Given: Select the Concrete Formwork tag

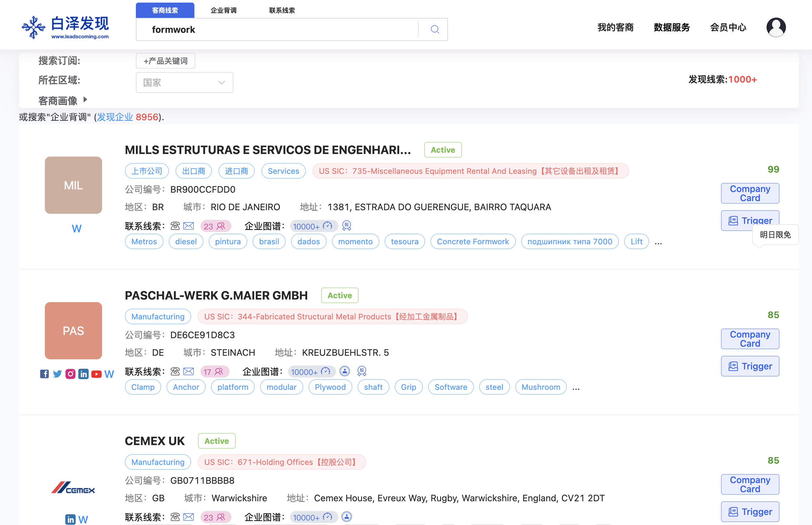Looking at the screenshot, I should (x=473, y=241).
